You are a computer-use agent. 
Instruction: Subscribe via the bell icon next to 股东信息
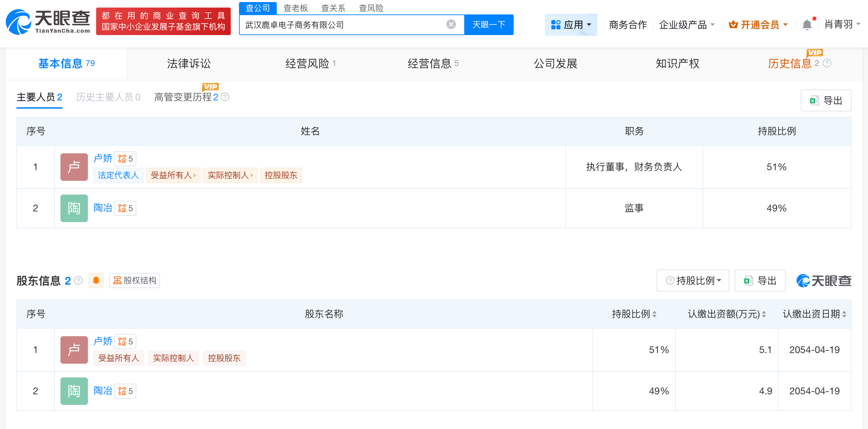coord(96,280)
